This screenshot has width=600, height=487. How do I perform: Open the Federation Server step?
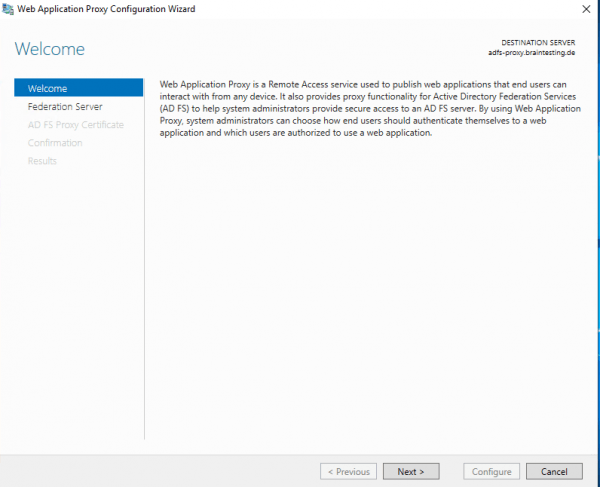pyautogui.click(x=65, y=106)
